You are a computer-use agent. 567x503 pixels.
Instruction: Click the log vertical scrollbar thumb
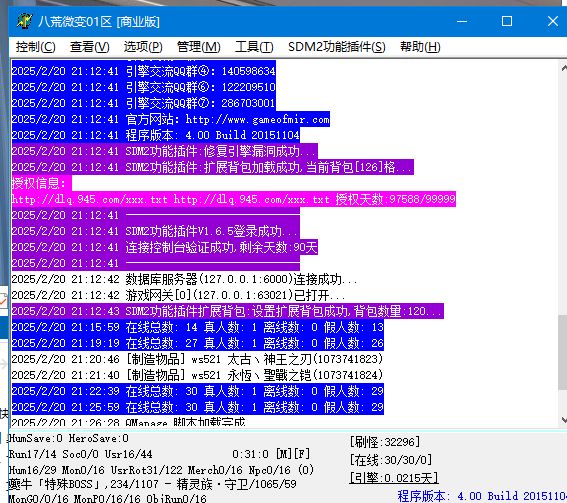pos(563,353)
